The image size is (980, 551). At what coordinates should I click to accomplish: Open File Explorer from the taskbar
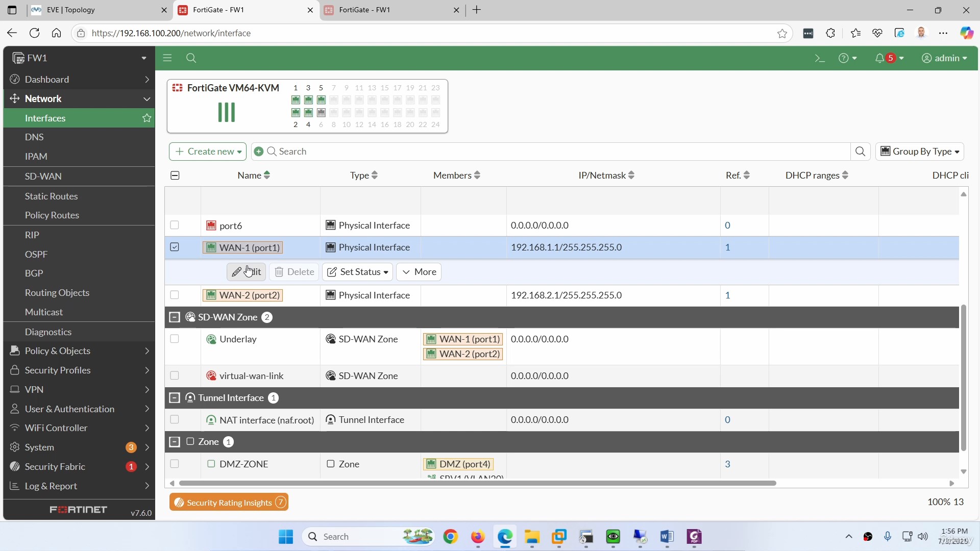[532, 537]
